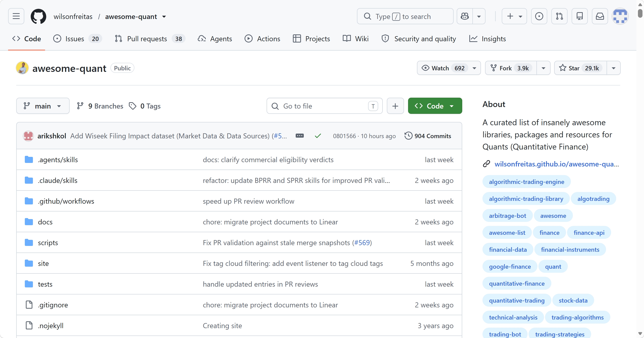Click the branch icon next to 9 Branches
Screen dimensions: 644x338
80,106
